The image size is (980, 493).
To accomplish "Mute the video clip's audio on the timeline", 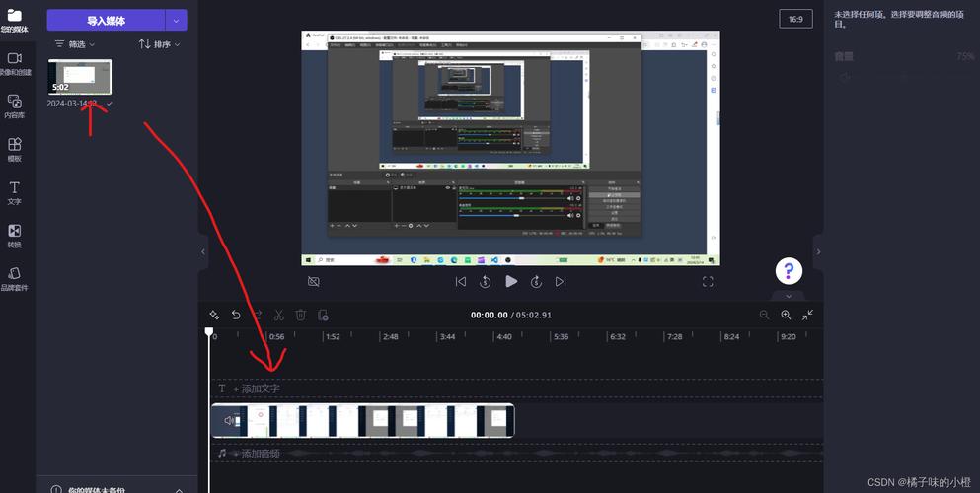I will (x=231, y=421).
